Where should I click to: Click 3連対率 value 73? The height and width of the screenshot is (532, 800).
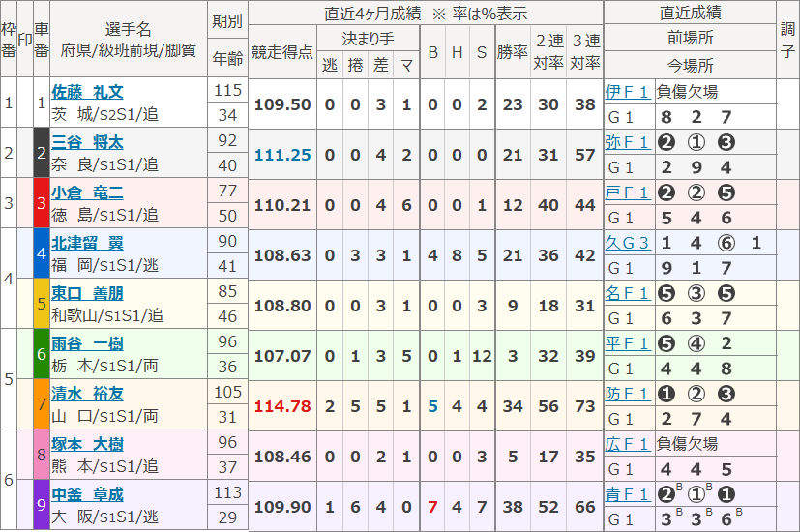point(585,406)
